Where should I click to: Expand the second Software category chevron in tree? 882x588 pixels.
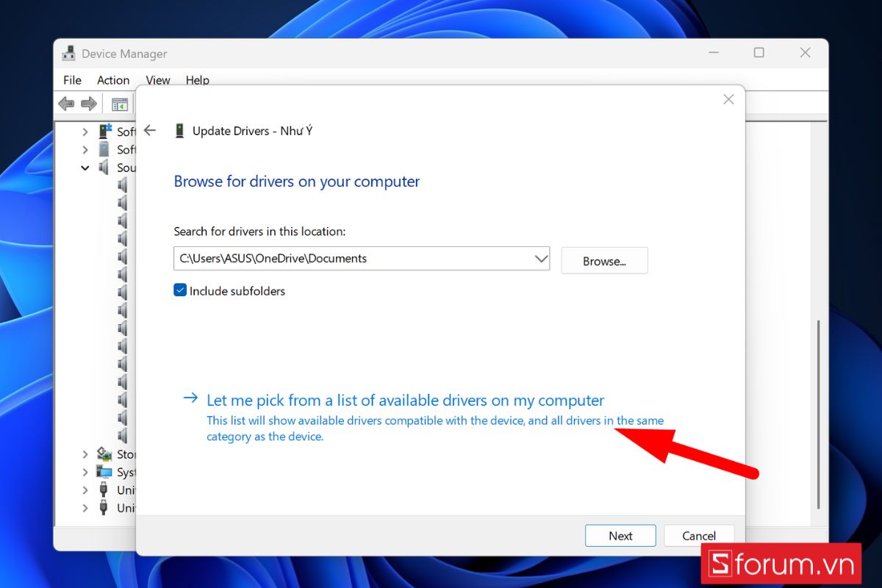[x=85, y=149]
